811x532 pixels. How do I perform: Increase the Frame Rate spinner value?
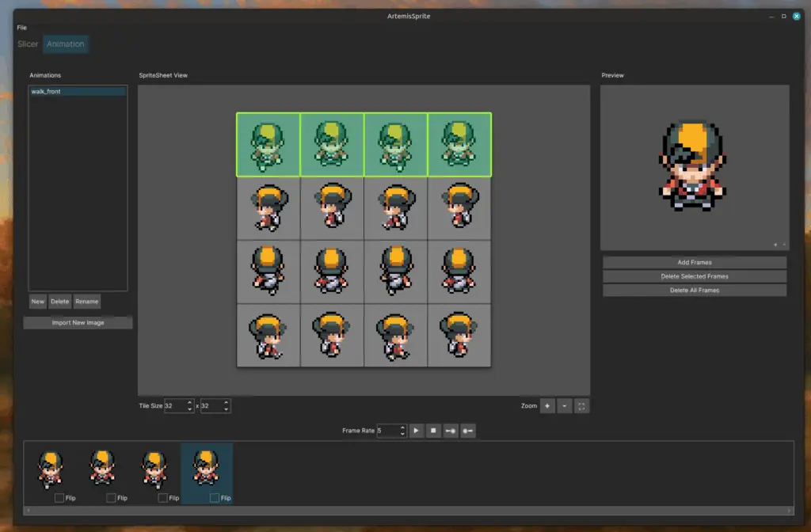(403, 427)
